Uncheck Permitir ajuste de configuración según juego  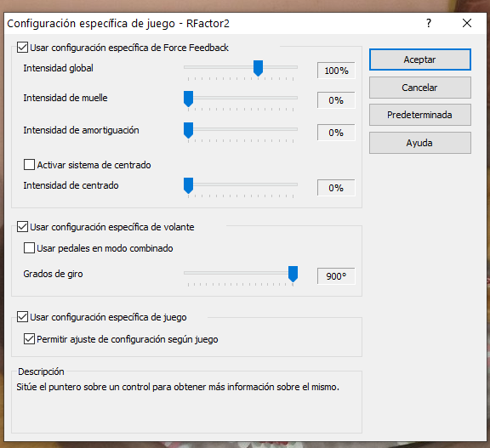(x=29, y=338)
